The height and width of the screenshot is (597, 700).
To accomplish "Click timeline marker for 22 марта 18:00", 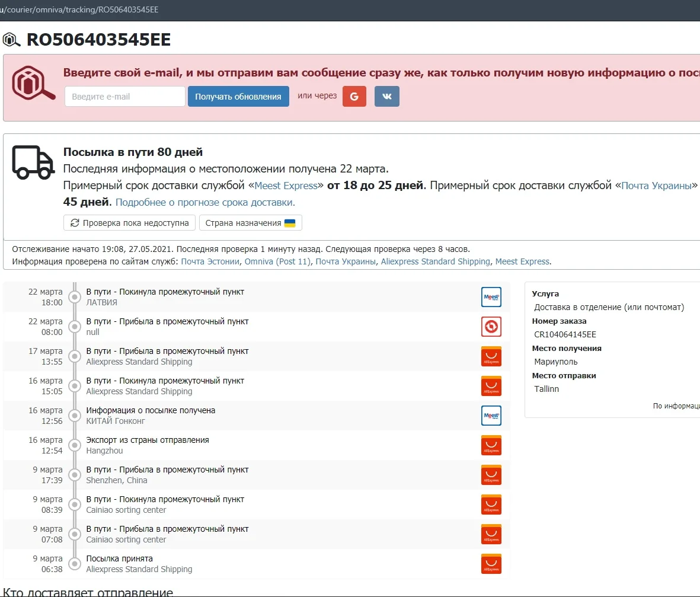I will click(75, 297).
